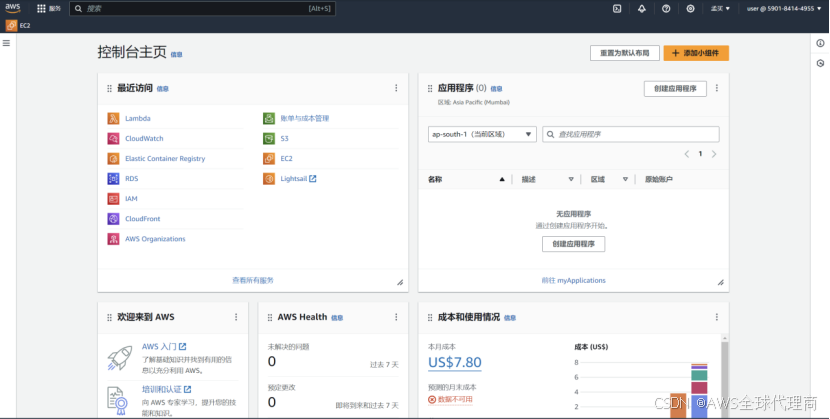The height and width of the screenshot is (419, 830).
Task: Open the Lightsail external link
Action: [x=299, y=179]
